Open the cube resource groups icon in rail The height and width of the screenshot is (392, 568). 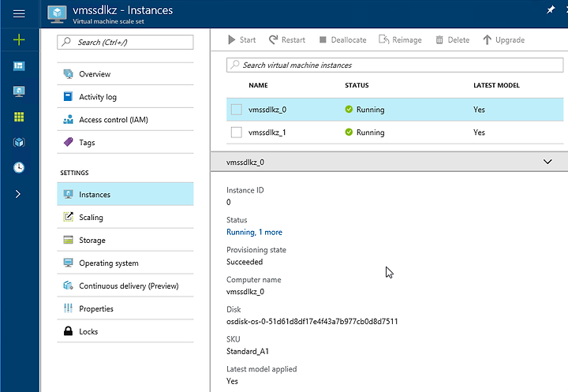click(19, 142)
